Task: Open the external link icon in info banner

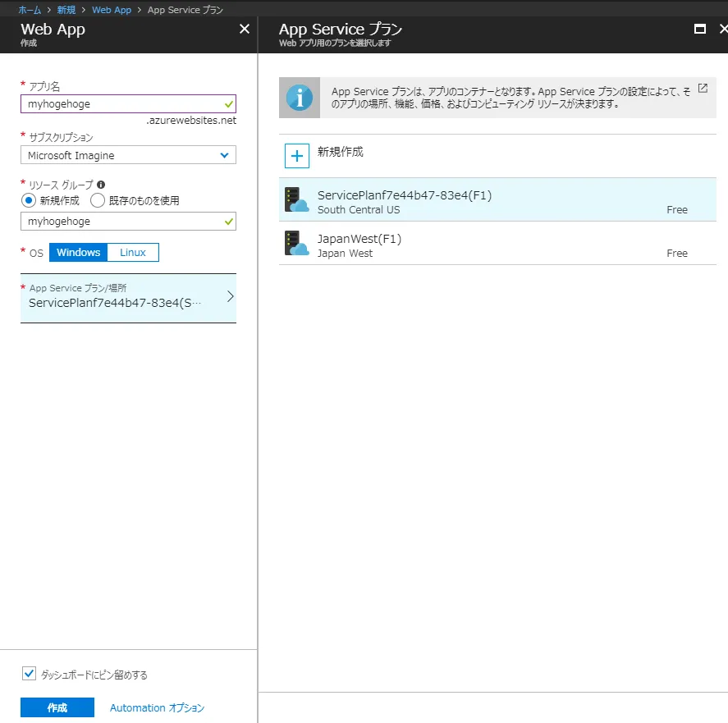Action: (703, 89)
